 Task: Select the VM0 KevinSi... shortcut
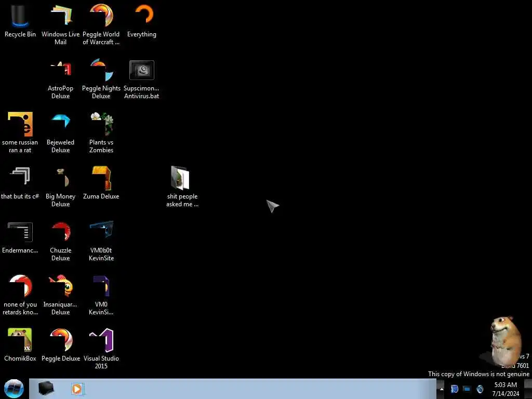click(101, 295)
